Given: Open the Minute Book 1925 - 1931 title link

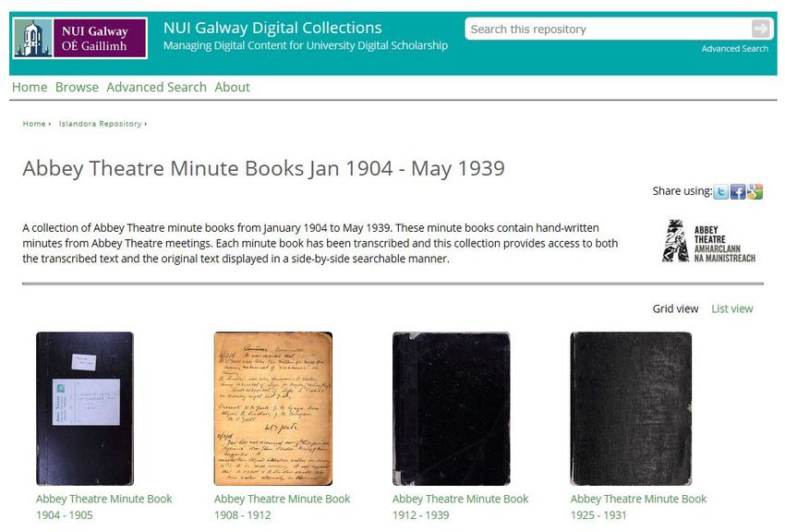Looking at the screenshot, I should [638, 506].
